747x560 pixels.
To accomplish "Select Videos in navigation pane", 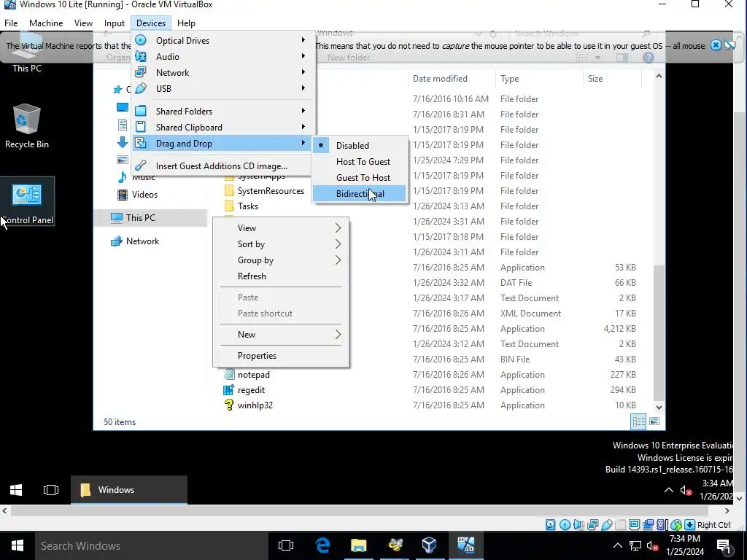I will coord(145,194).
